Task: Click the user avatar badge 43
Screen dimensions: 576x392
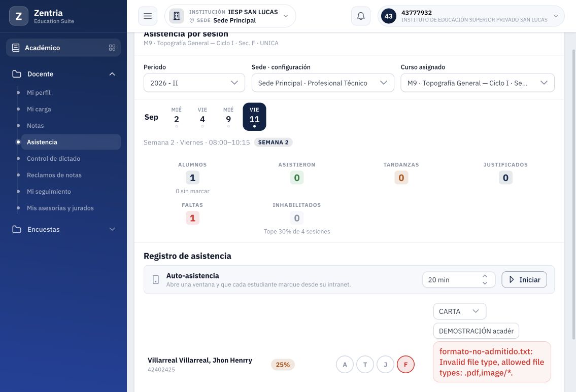Action: click(x=389, y=16)
